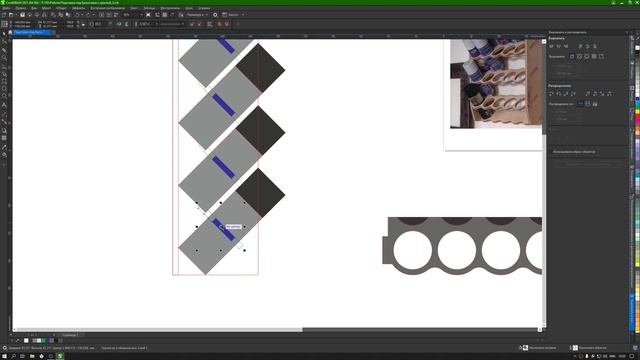
Task: Set align to page edge in docker
Action: pyautogui.click(x=580, y=56)
